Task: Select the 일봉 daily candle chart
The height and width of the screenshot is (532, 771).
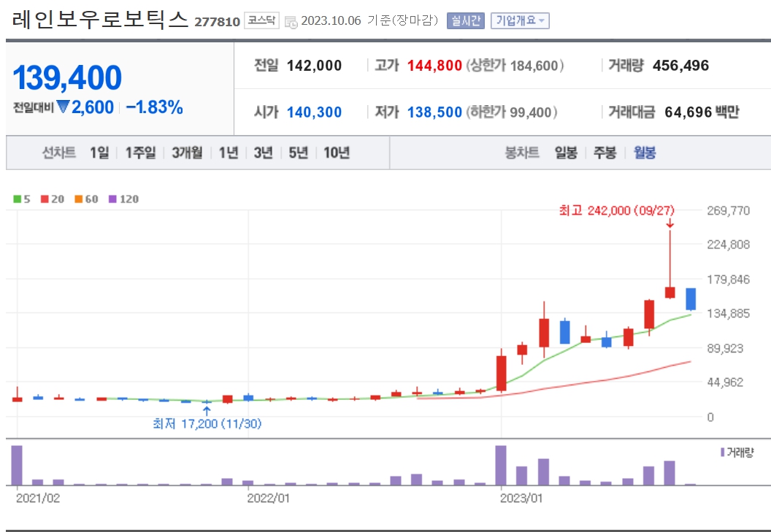Action: tap(565, 153)
